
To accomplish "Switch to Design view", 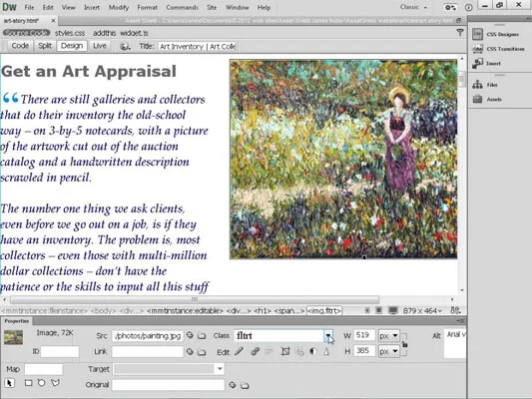I will tap(72, 46).
